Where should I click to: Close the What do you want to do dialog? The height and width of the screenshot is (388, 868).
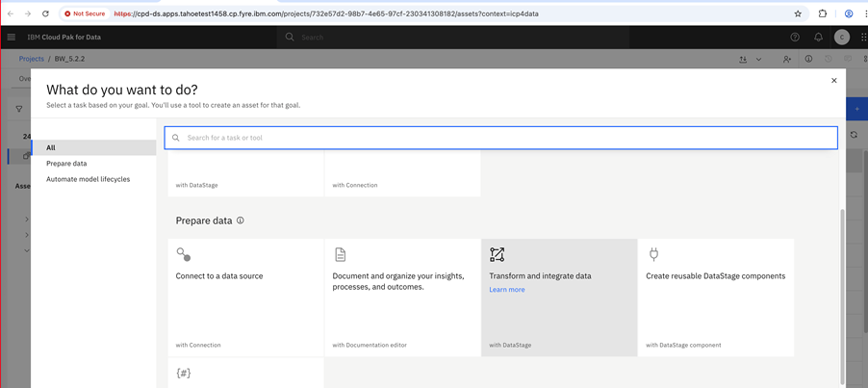coord(833,81)
